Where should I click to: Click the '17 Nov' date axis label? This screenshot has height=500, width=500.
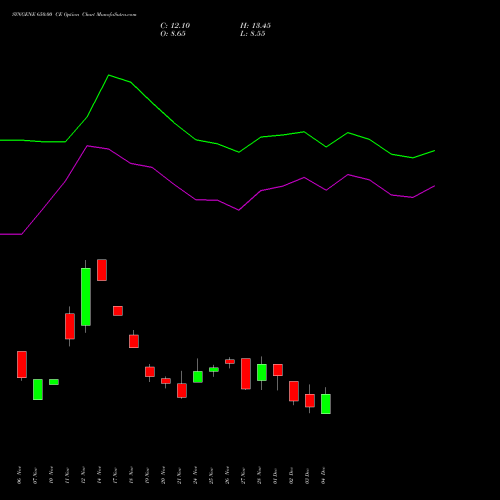(x=115, y=475)
